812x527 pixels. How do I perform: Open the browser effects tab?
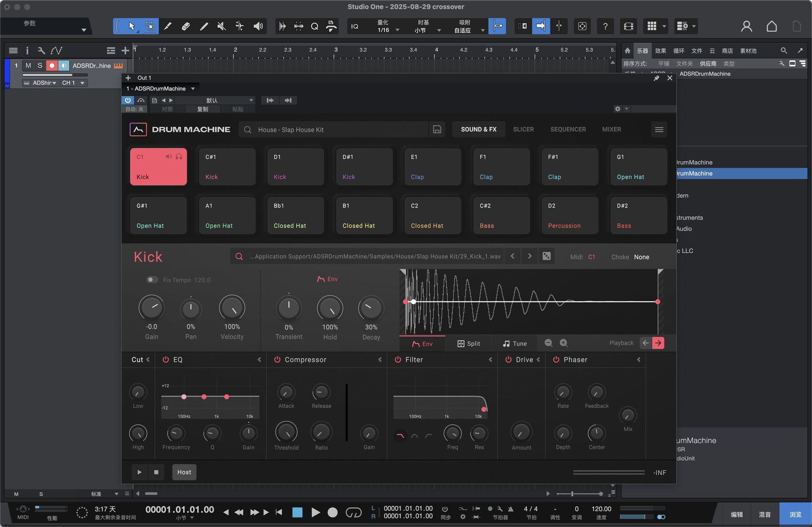click(x=660, y=51)
